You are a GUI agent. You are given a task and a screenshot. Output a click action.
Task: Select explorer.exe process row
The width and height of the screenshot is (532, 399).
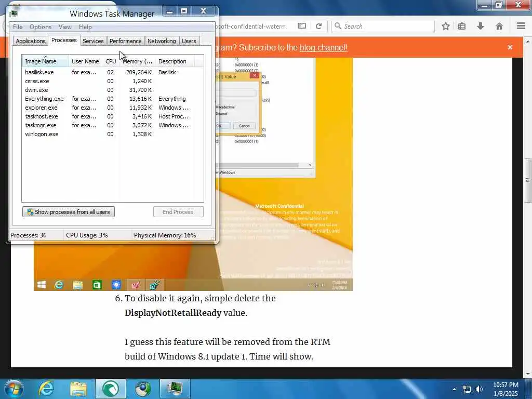(113, 108)
